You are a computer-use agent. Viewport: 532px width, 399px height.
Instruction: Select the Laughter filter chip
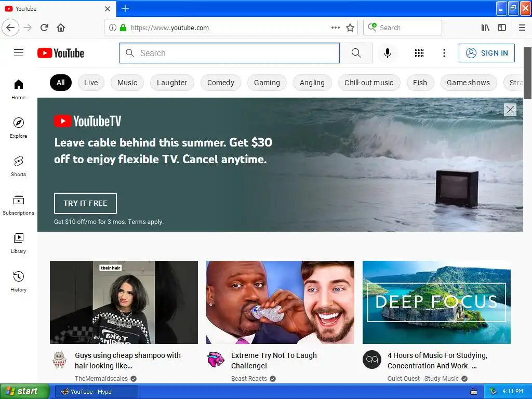click(x=171, y=83)
